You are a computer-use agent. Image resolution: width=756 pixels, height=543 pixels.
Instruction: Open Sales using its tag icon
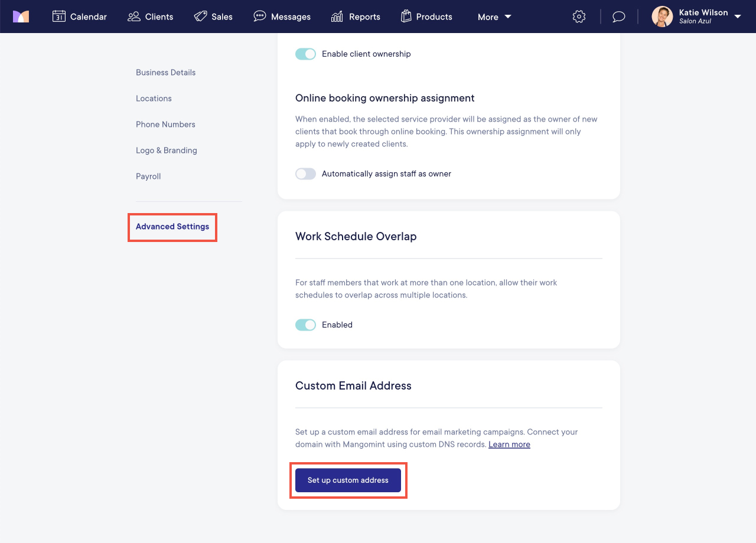[200, 16]
